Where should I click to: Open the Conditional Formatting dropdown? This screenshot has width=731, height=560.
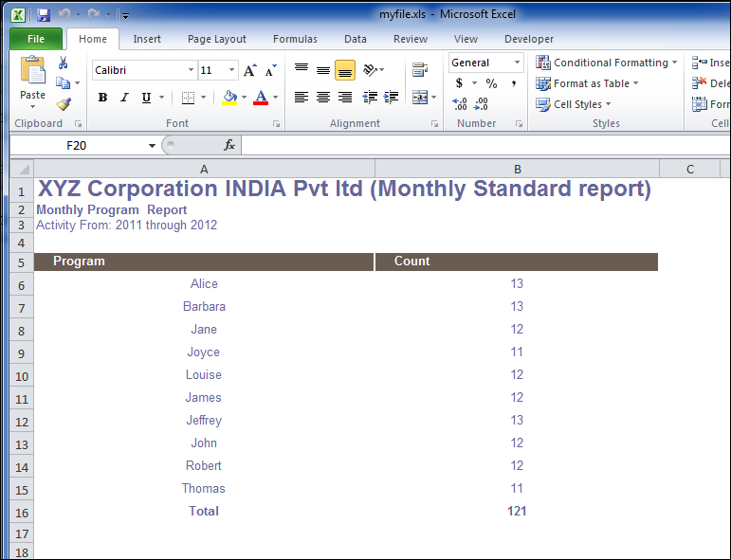pos(607,63)
